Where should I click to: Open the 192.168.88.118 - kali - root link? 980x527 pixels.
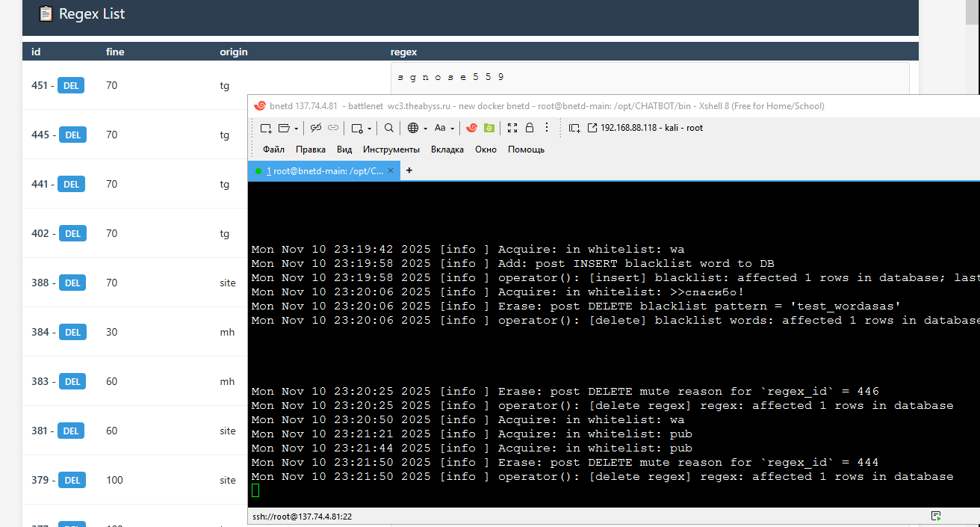coord(645,128)
